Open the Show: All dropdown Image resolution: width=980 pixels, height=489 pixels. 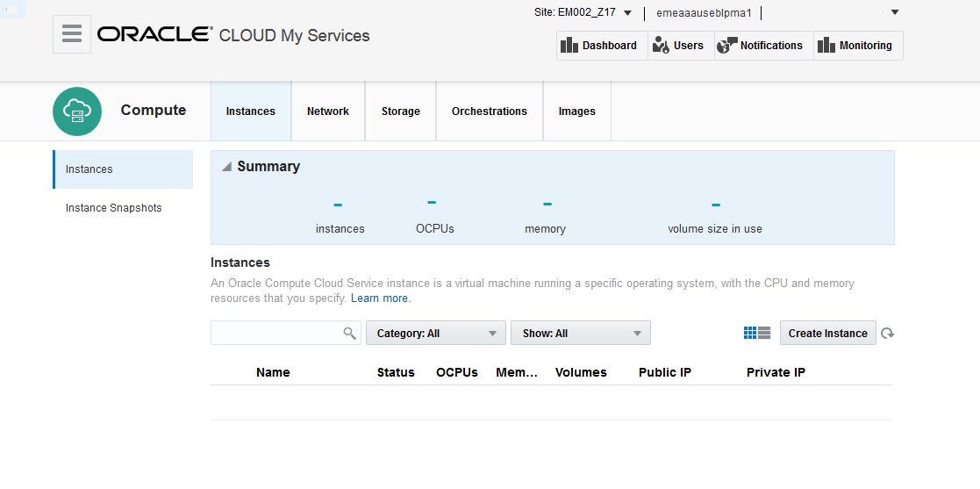[x=581, y=334]
